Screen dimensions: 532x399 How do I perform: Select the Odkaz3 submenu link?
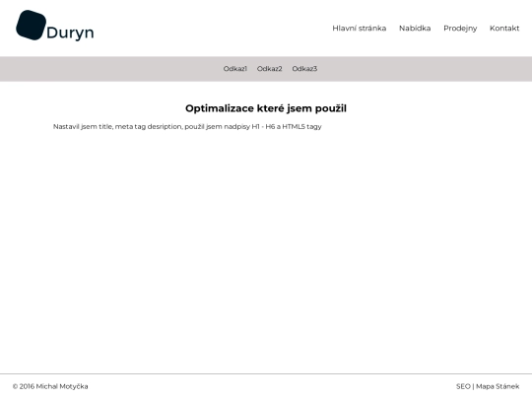pos(304,69)
